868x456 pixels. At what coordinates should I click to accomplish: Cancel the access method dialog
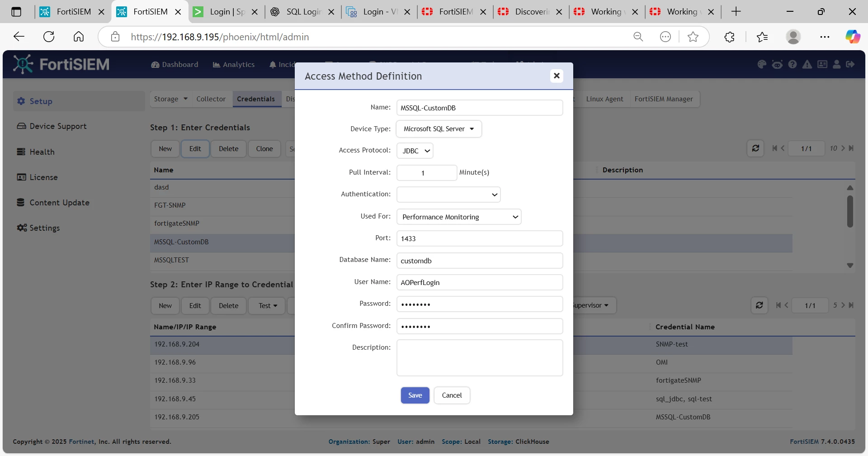(452, 395)
